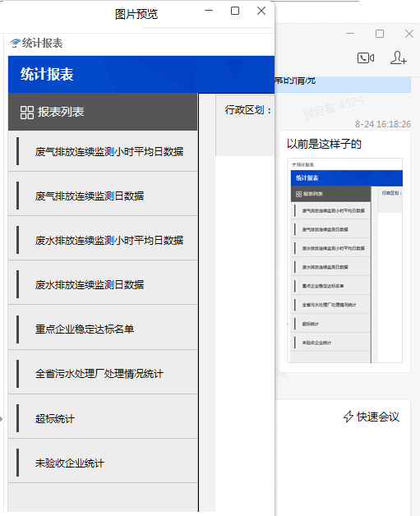The width and height of the screenshot is (420, 516).
Task: Maximize the 图片预览 preview window
Action: pyautogui.click(x=235, y=11)
